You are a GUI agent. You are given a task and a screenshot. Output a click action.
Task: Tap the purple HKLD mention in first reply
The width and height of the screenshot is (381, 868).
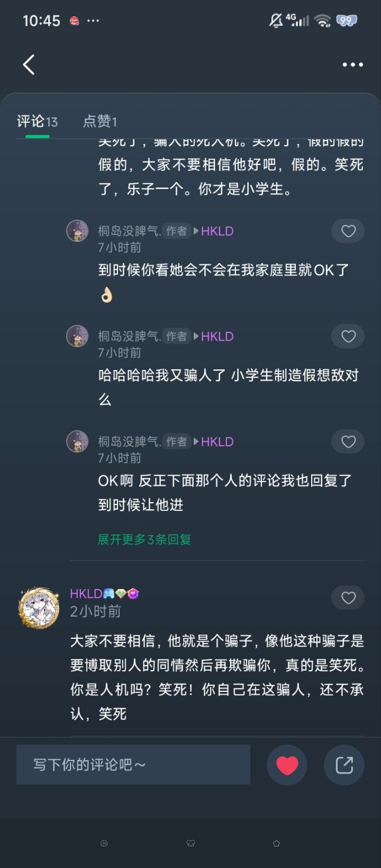pyautogui.click(x=217, y=231)
